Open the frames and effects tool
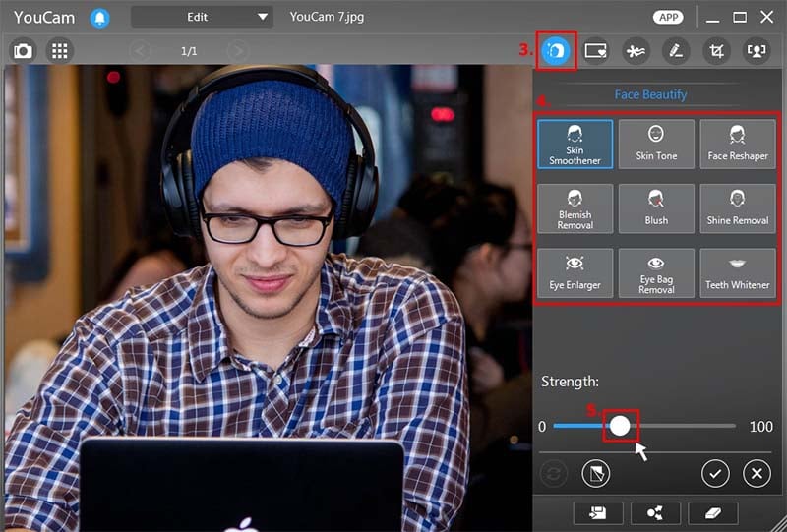Image resolution: width=787 pixels, height=532 pixels. coord(594,50)
